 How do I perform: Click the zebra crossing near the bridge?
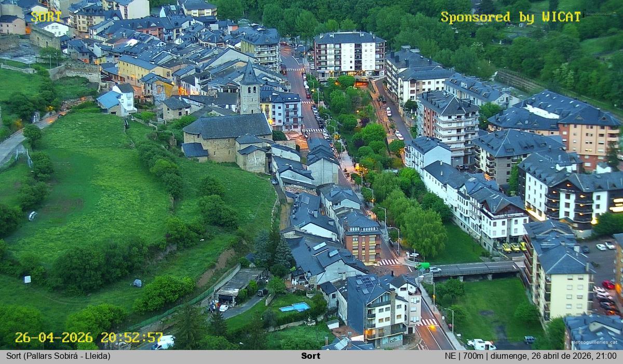coord(389,262)
